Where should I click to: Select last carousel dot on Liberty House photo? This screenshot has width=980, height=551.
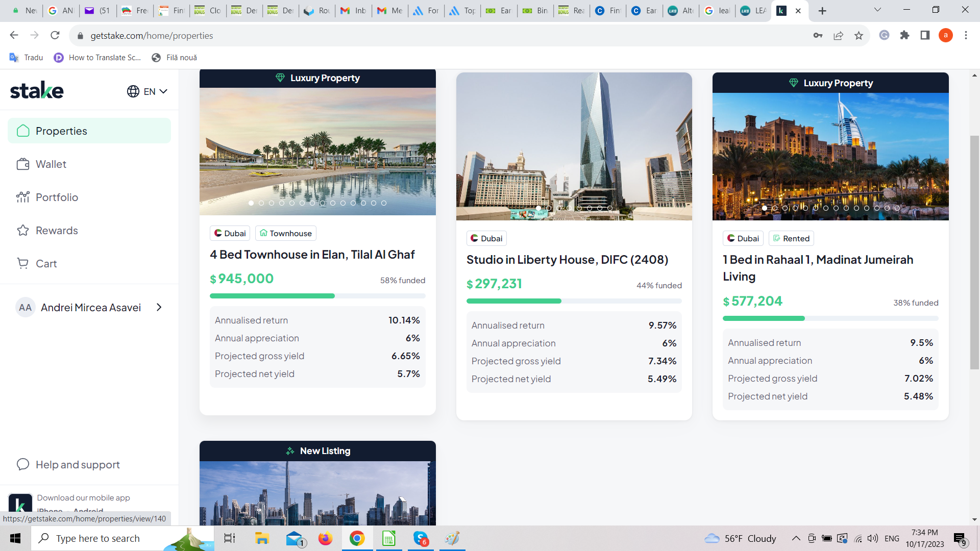610,208
